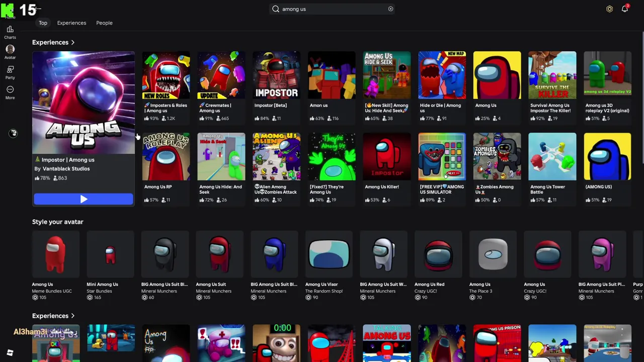Click the Vantablack Studios creator link
This screenshot has height=362, width=644.
[x=66, y=169]
